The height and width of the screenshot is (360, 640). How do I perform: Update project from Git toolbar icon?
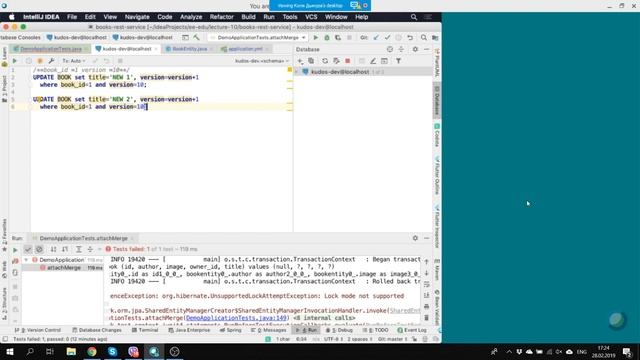[376, 38]
